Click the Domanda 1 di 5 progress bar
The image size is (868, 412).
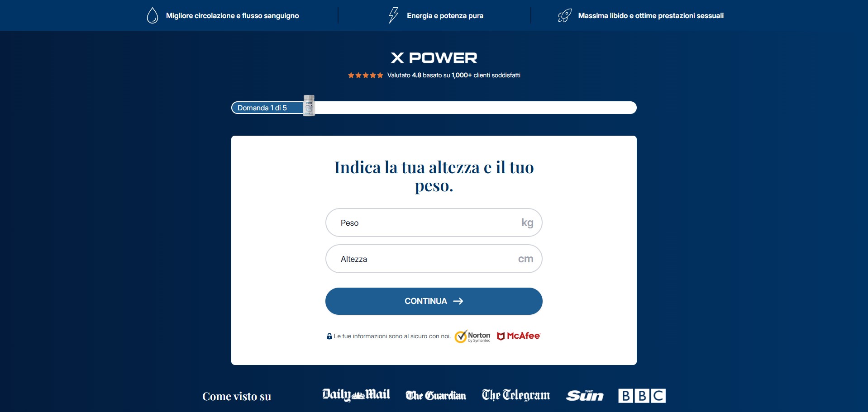point(434,108)
